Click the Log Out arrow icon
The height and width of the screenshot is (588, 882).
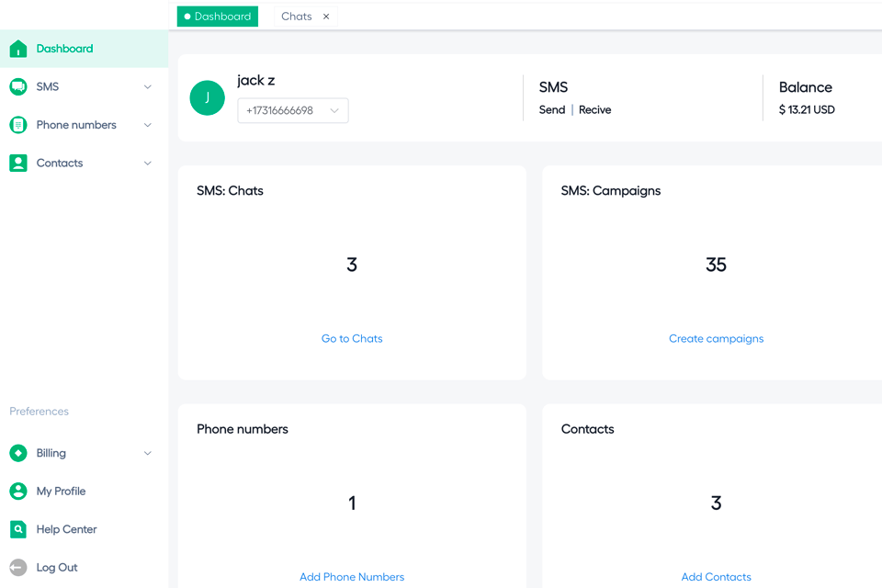[18, 567]
